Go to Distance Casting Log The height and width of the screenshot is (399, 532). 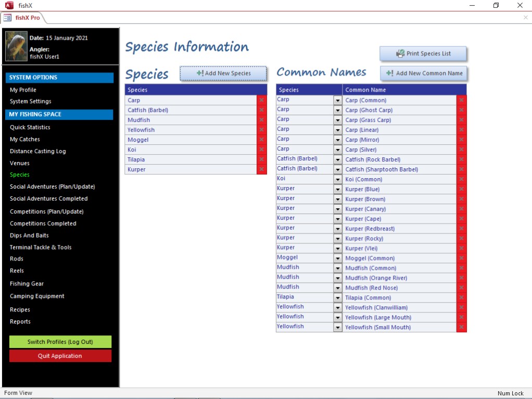pos(37,151)
